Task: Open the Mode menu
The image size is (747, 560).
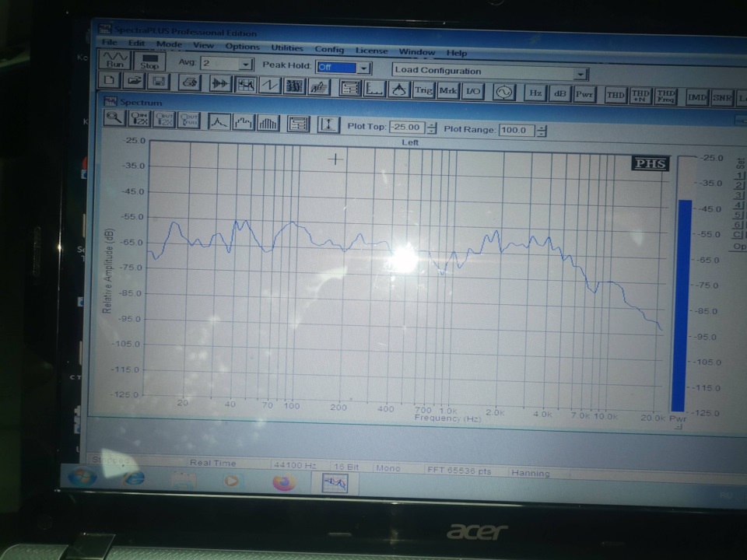Action: tap(169, 44)
